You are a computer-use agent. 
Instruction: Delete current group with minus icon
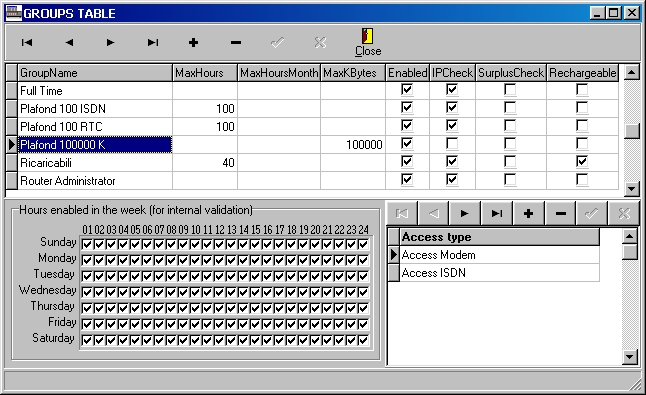[x=236, y=42]
